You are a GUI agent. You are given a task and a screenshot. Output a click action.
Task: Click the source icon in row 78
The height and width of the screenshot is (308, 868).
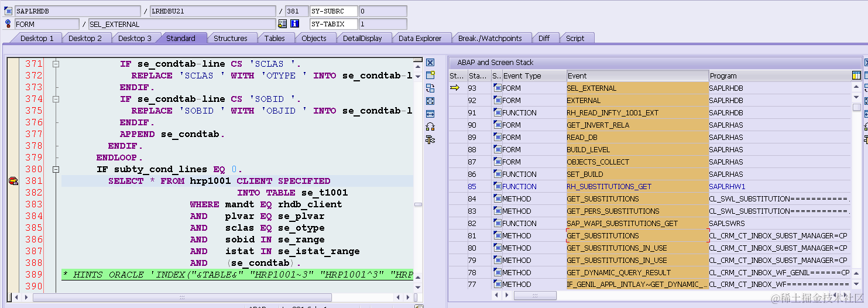click(x=498, y=272)
